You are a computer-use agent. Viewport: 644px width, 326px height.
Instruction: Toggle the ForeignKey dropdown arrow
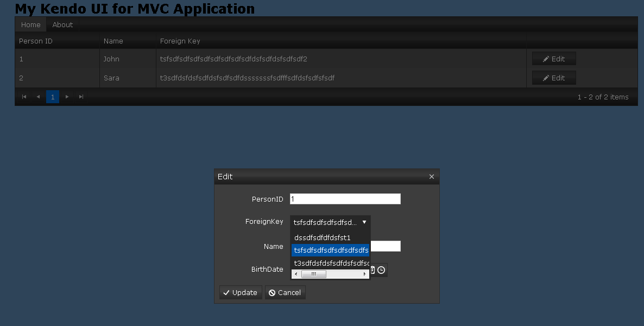364,222
